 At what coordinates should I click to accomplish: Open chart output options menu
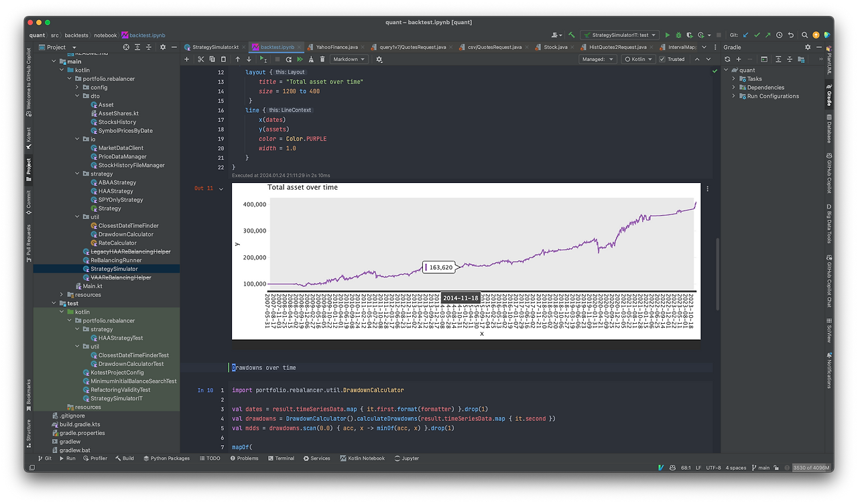click(708, 189)
